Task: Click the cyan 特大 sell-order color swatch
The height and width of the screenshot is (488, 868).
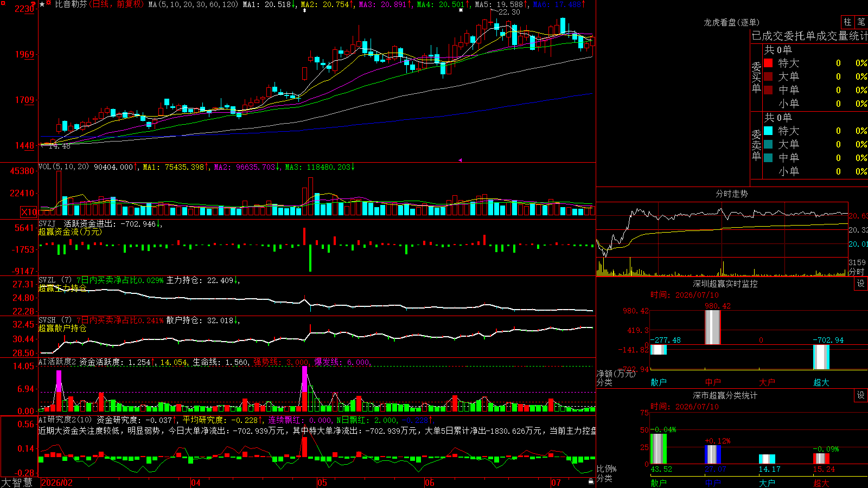Action: pyautogui.click(x=768, y=131)
